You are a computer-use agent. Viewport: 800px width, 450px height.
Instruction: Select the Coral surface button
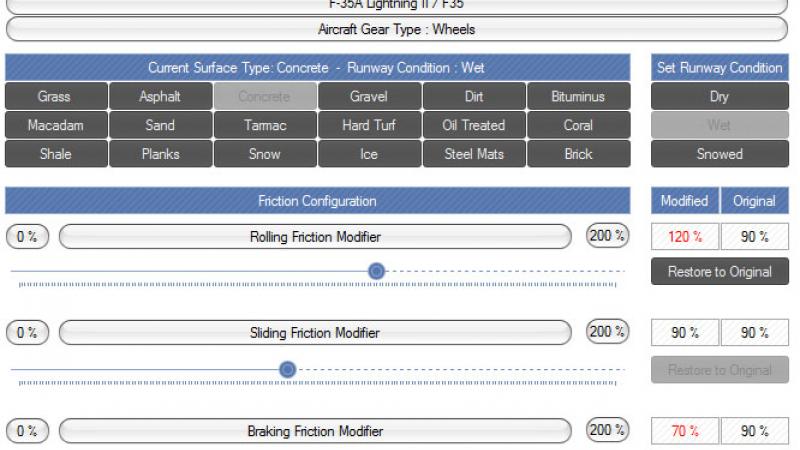579,126
